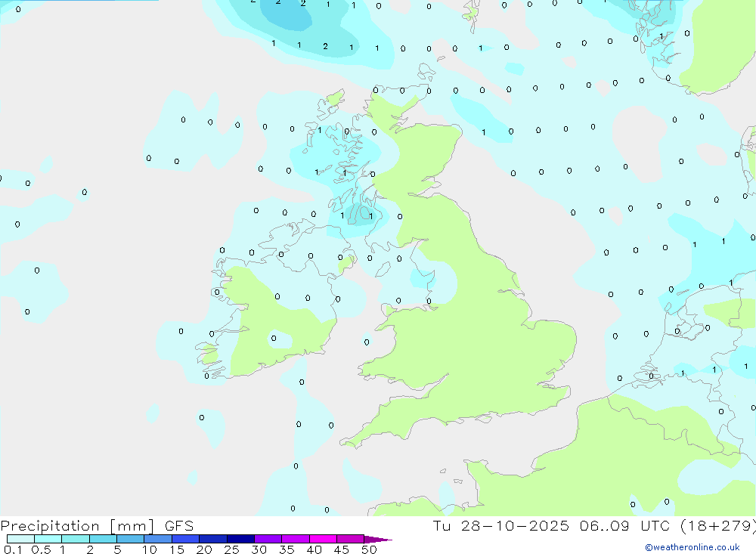
Task: Click the '10' legend scale label
Action: point(150,549)
